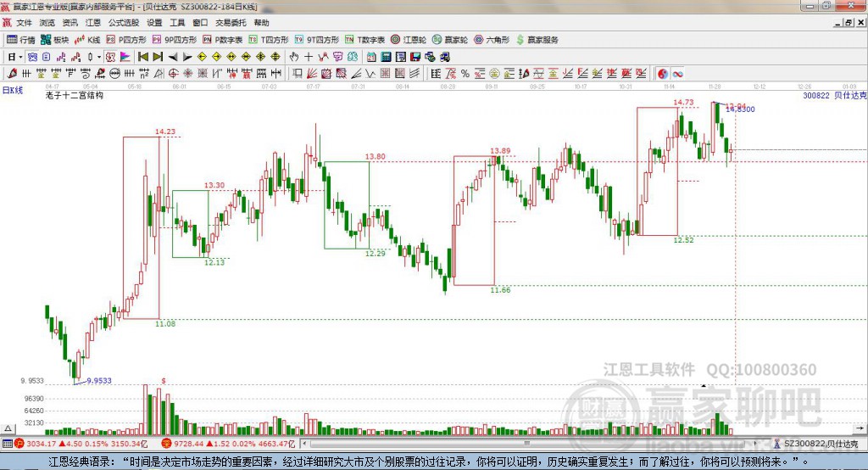Open the T数字表 tool
The width and height of the screenshot is (868, 470).
[x=364, y=39]
